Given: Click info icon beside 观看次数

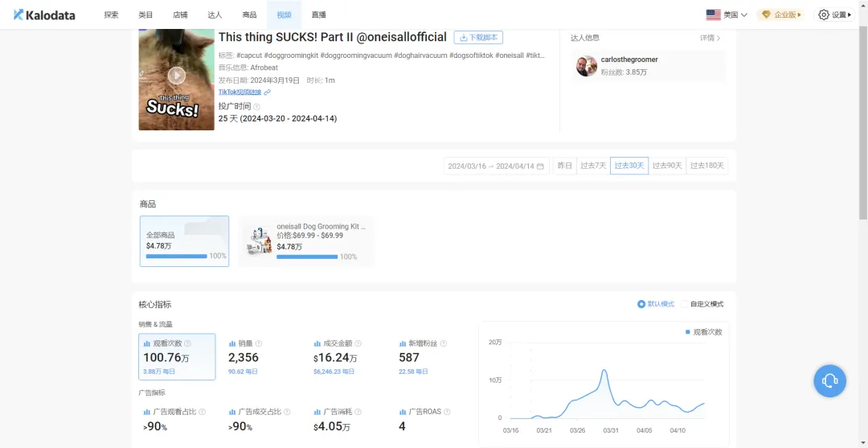Looking at the screenshot, I should click(187, 343).
